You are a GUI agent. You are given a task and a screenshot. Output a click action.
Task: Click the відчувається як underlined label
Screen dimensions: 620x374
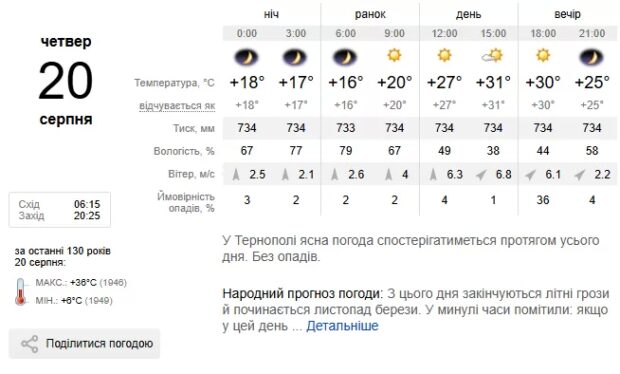pos(177,106)
